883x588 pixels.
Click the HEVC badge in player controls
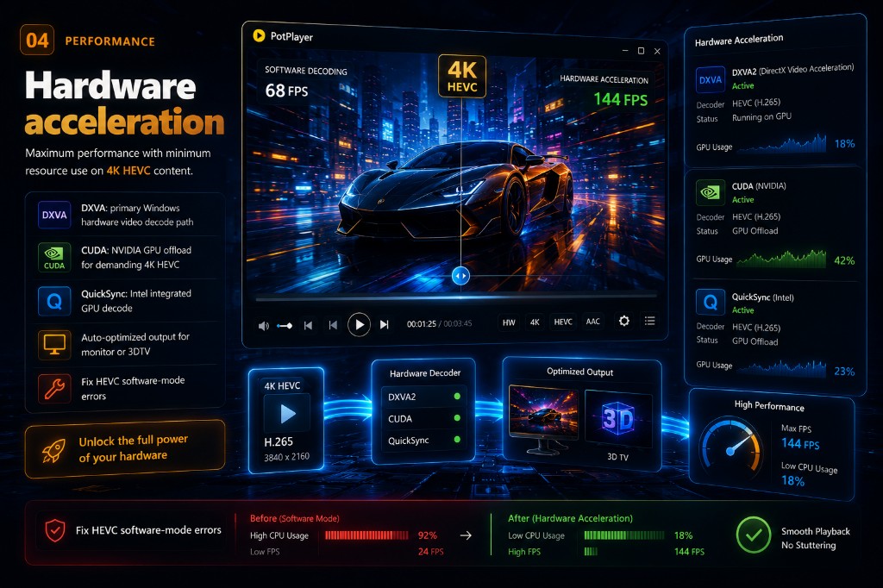(563, 322)
